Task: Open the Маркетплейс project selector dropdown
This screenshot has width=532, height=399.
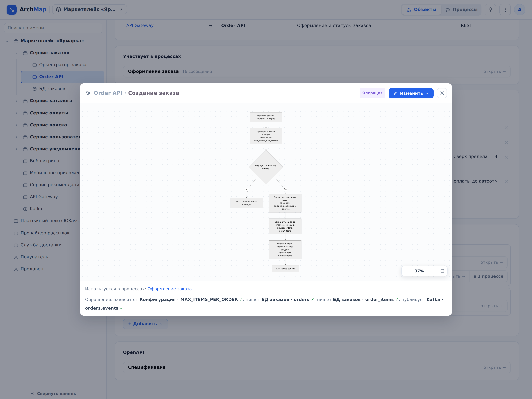Action: tap(89, 9)
